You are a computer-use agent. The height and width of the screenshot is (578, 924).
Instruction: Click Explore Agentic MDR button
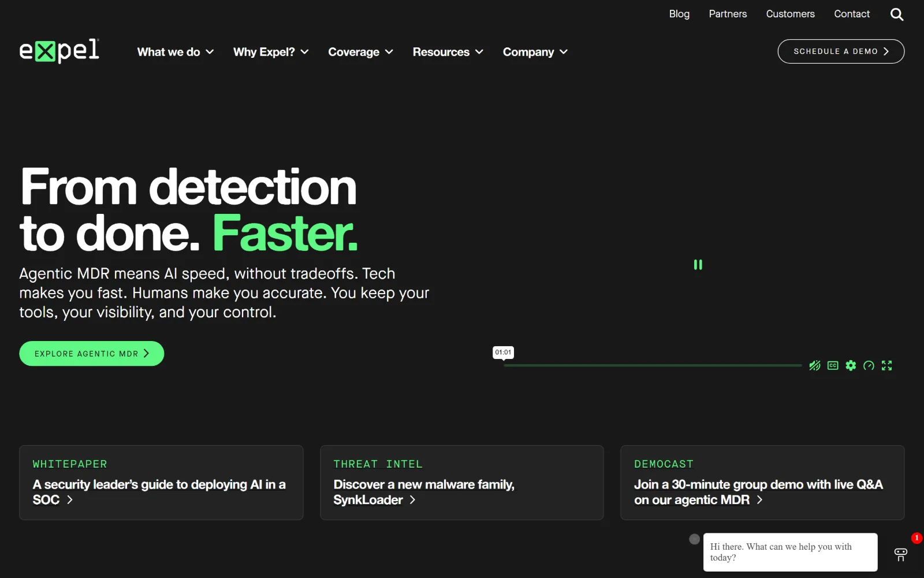(x=92, y=354)
